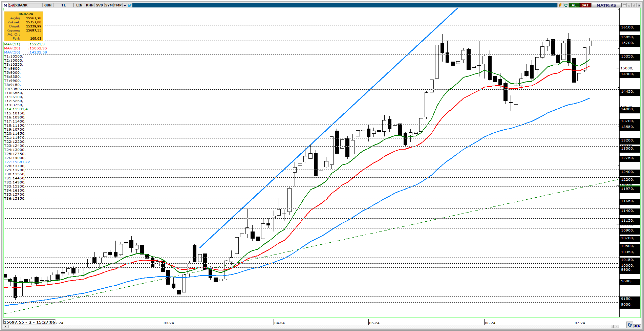Image resolution: width=644 pixels, height=331 pixels.
Task: Open the chart indicator icon beside XBANK
Action: click(11, 5)
